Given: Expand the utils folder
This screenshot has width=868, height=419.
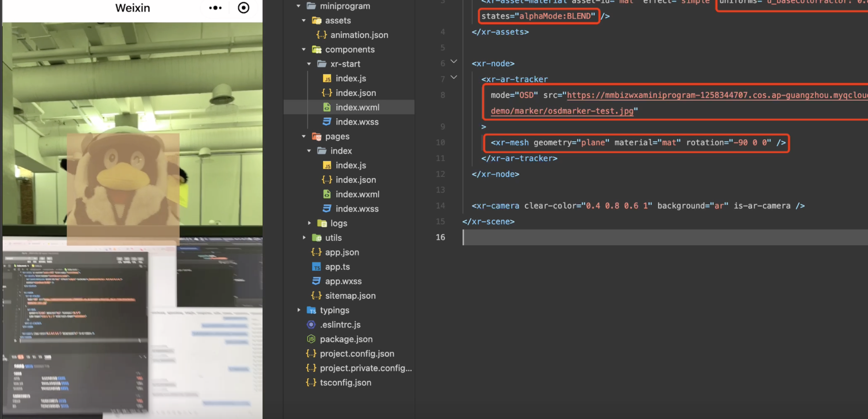Looking at the screenshot, I should click(x=304, y=238).
